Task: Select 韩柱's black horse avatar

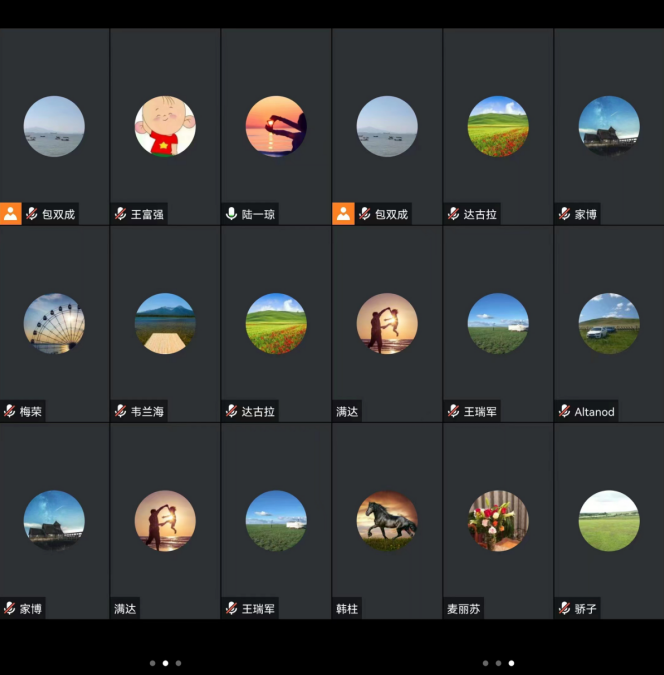Action: pos(387,520)
